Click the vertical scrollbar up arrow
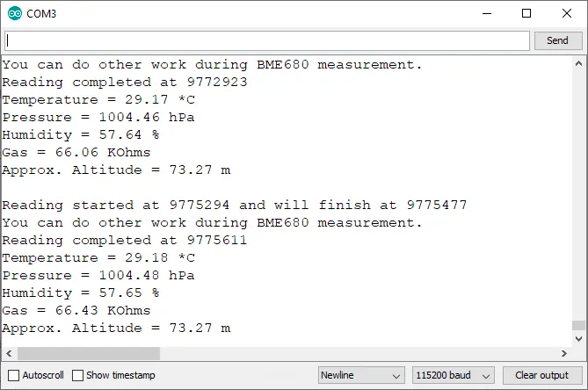Viewport: 588px width, 390px height. [578, 63]
